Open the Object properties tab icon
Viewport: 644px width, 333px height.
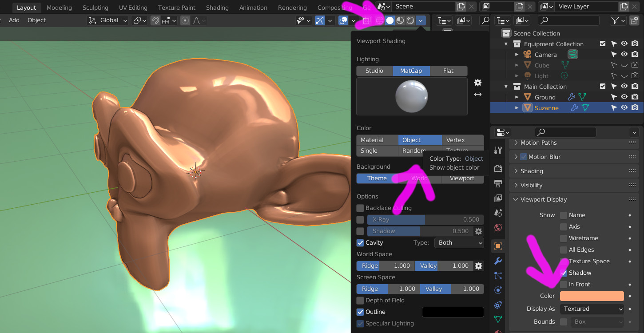pos(498,246)
